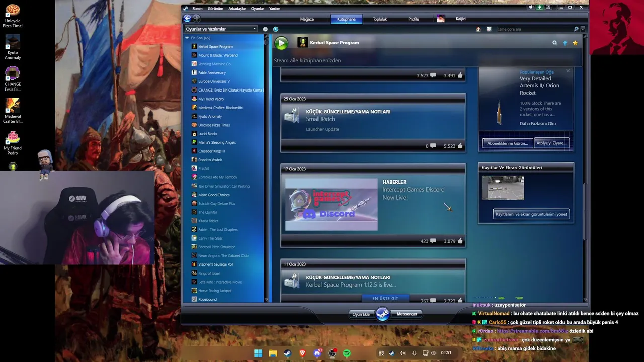Open the Görünüm menu
644x362 pixels.
215,9
